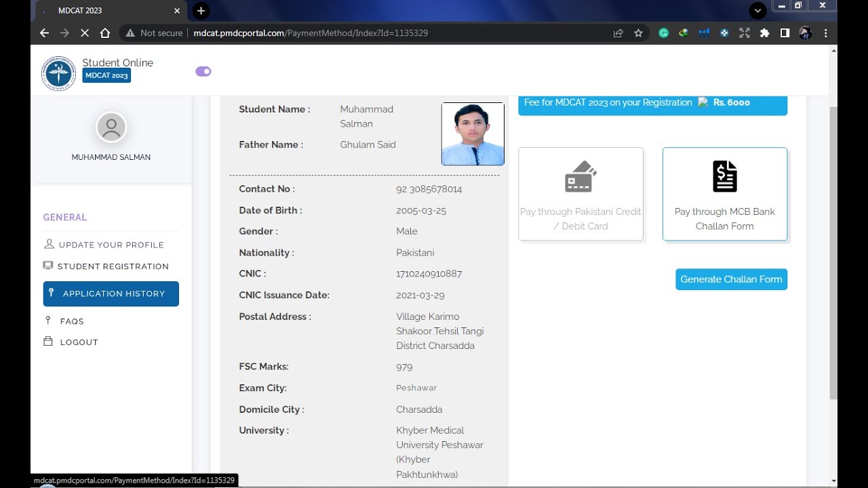Screen dimensions: 868x488
Task: Click the Not secure warning icon
Action: pos(130,33)
